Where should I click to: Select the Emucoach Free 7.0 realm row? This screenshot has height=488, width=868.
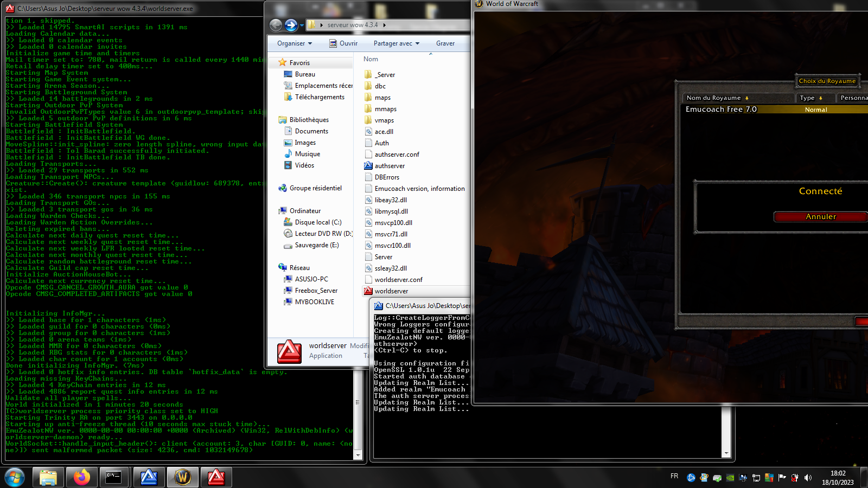click(775, 110)
